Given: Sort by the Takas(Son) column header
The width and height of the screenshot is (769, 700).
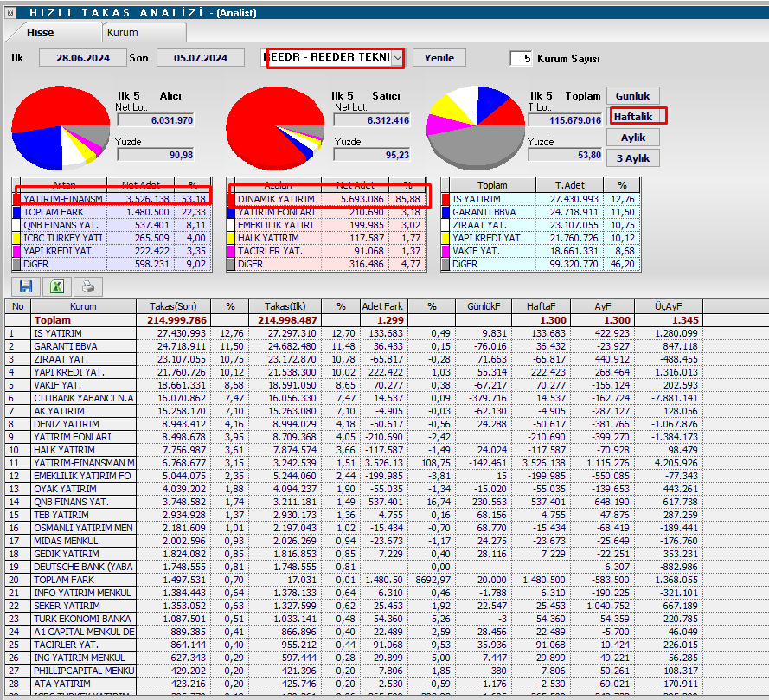Looking at the screenshot, I should pyautogui.click(x=173, y=306).
